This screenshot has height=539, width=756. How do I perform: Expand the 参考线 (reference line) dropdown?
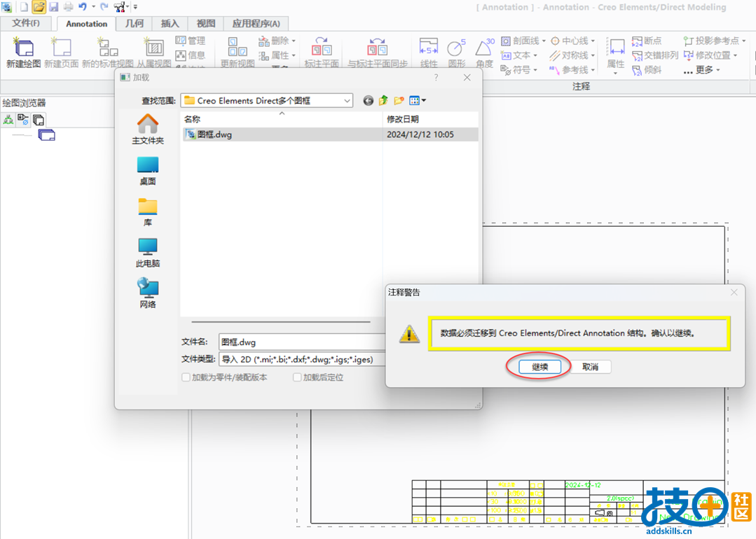coord(593,70)
